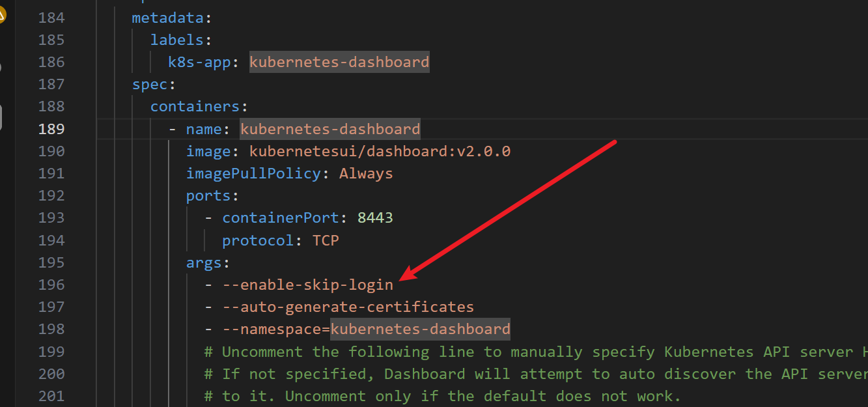Click the kubernetes-dashboard value on k8s-app line
The width and height of the screenshot is (868, 407).
point(339,63)
